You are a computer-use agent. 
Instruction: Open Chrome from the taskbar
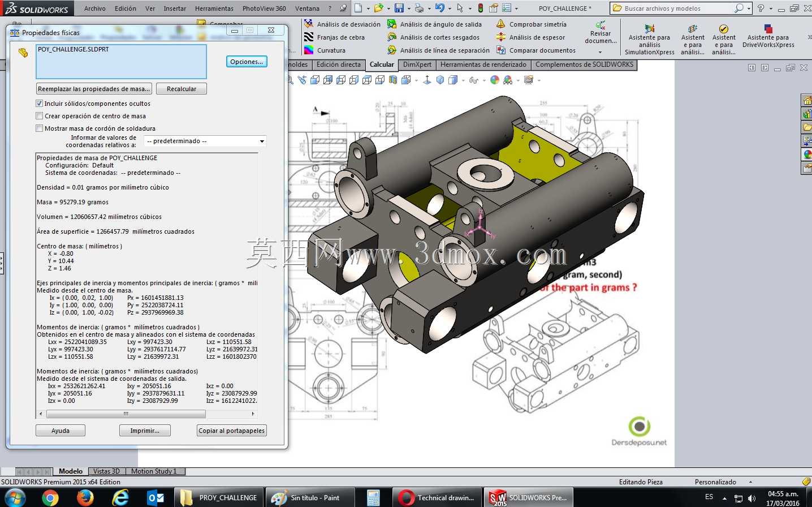pos(50,497)
